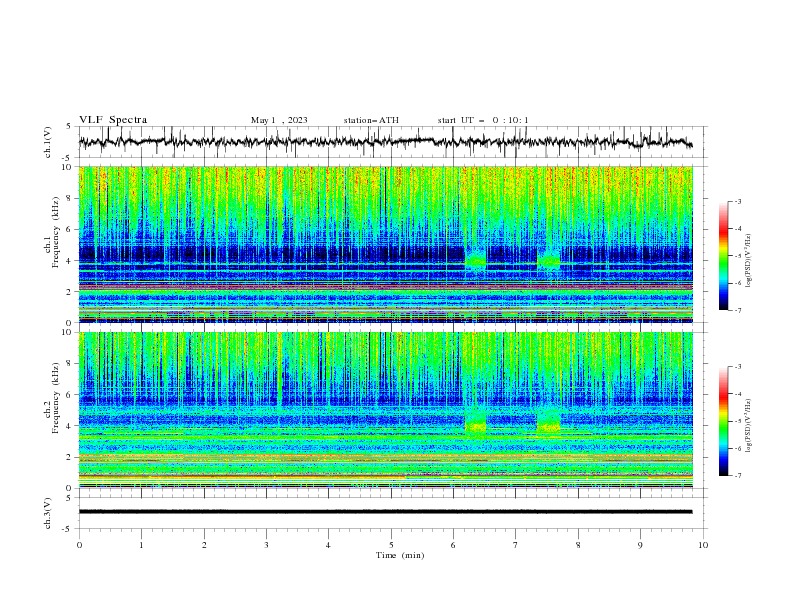792x612 pixels.
Task: Click the "ch.3(V)" axis label
Action: (48, 513)
